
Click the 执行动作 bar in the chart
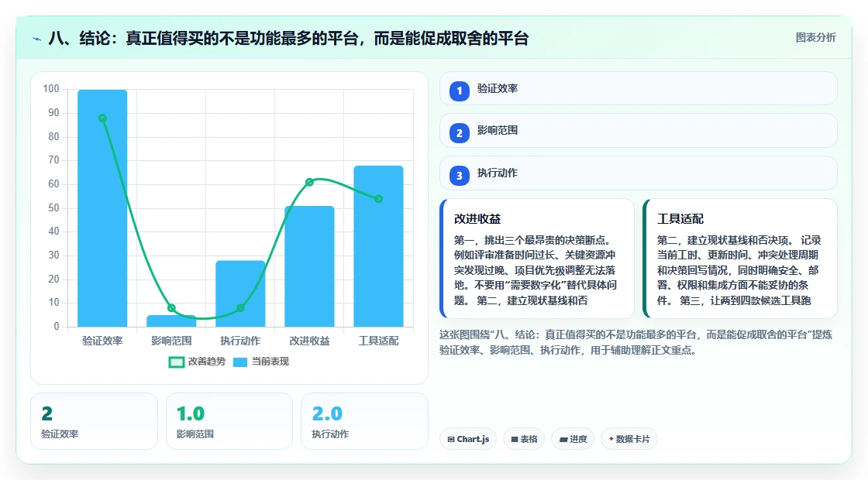(x=240, y=293)
